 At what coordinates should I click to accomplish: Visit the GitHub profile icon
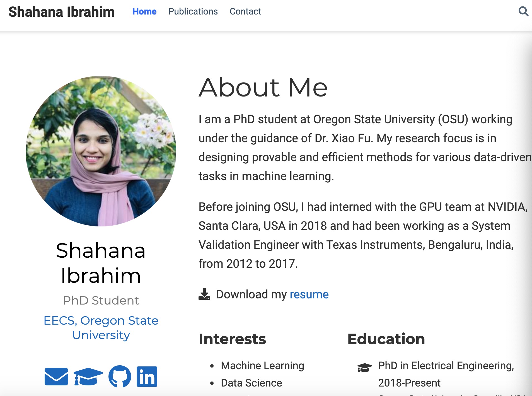tap(120, 376)
